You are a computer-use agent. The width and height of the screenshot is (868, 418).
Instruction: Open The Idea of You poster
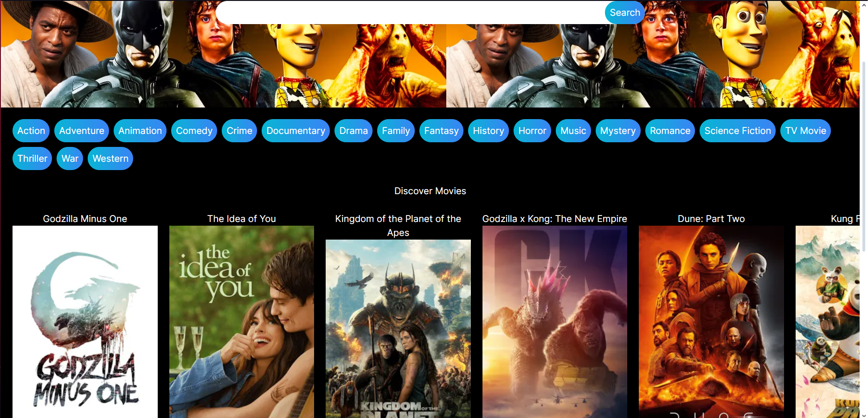click(242, 322)
